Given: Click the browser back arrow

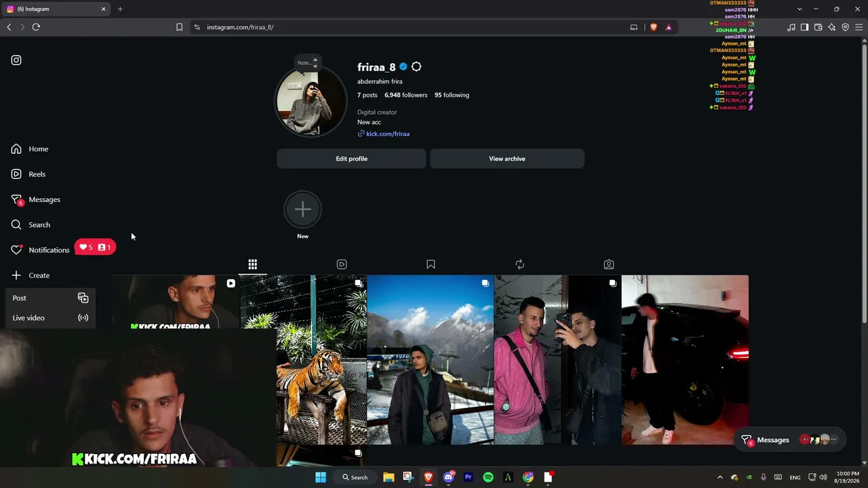Looking at the screenshot, I should [x=9, y=27].
